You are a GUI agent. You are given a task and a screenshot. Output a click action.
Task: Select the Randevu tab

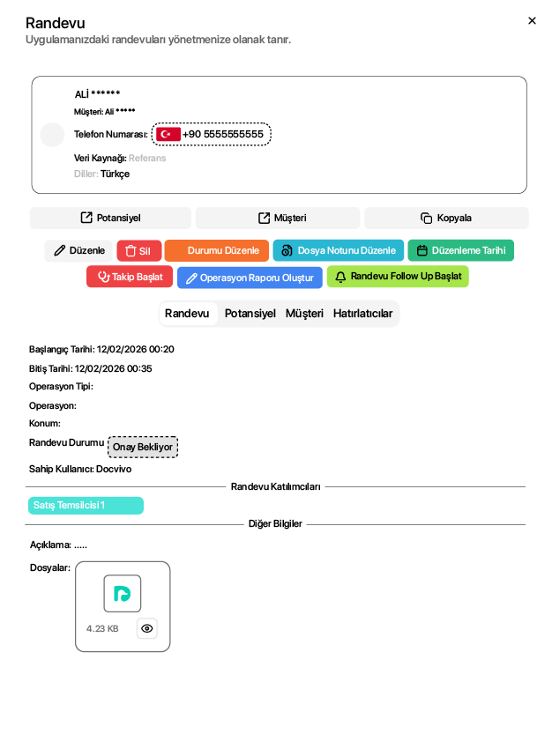click(187, 314)
